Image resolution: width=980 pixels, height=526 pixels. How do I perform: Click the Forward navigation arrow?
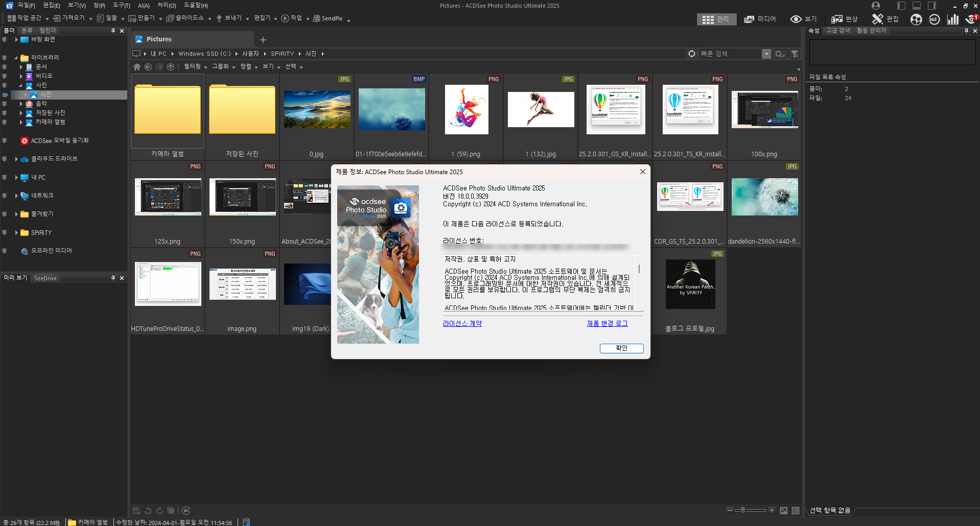[159, 67]
